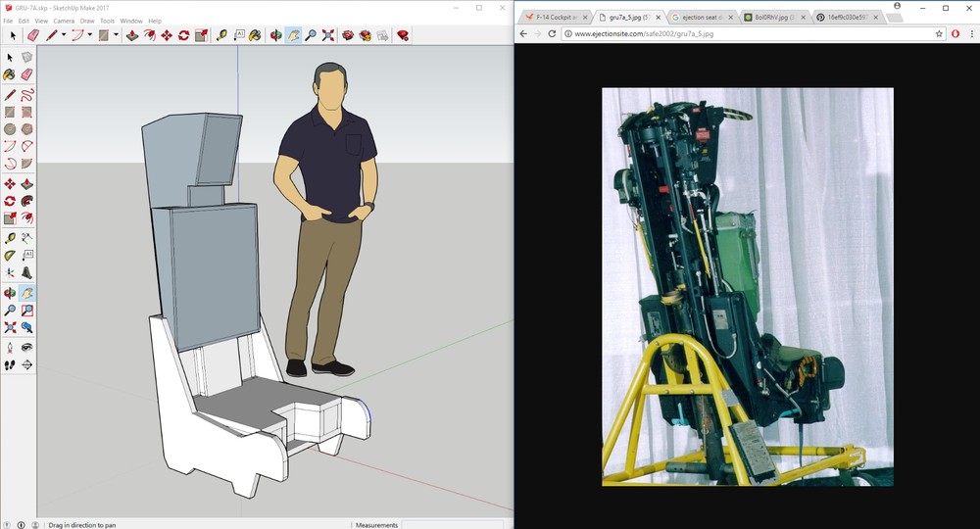980x529 pixels.
Task: Open the Extension Warehouse ruby icon
Action: [402, 35]
